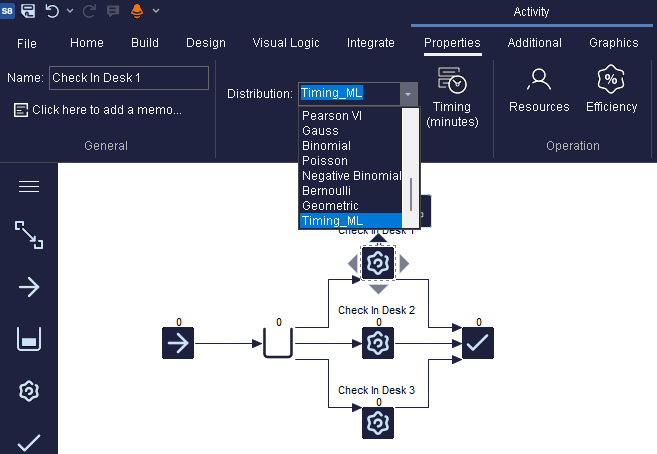Screen dimensions: 657x454
Task: Click the distribution list scrollbar thumb
Action: 411,194
